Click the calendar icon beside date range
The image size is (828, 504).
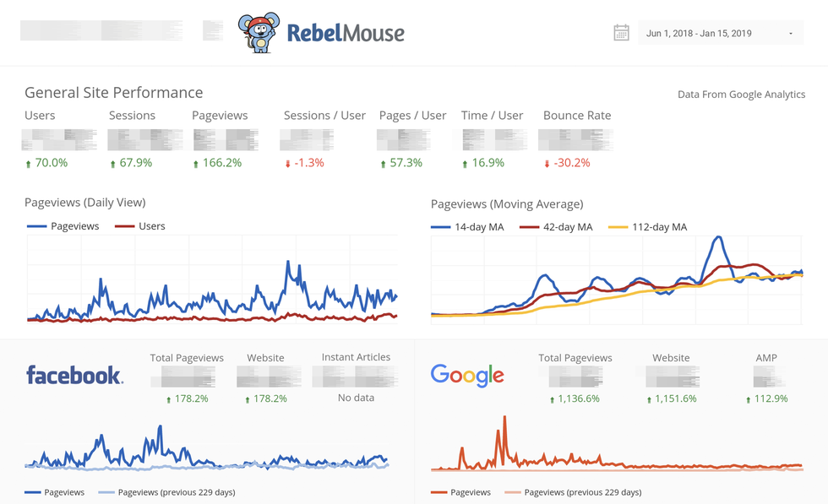[x=621, y=34]
